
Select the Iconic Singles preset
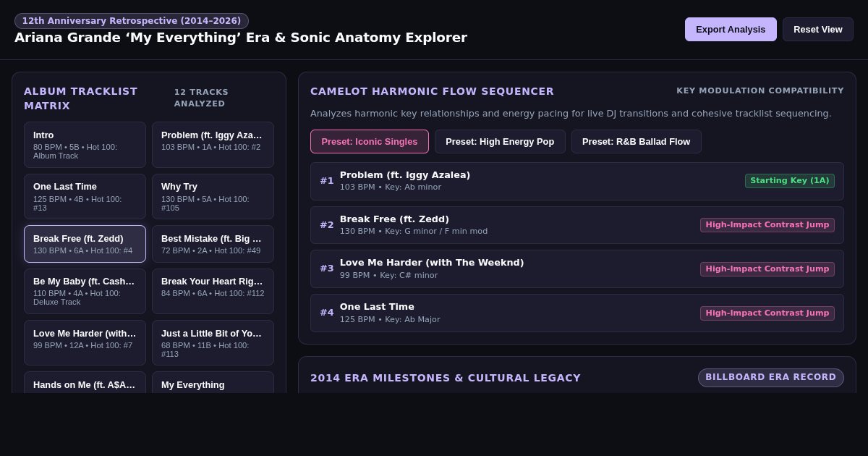370,142
